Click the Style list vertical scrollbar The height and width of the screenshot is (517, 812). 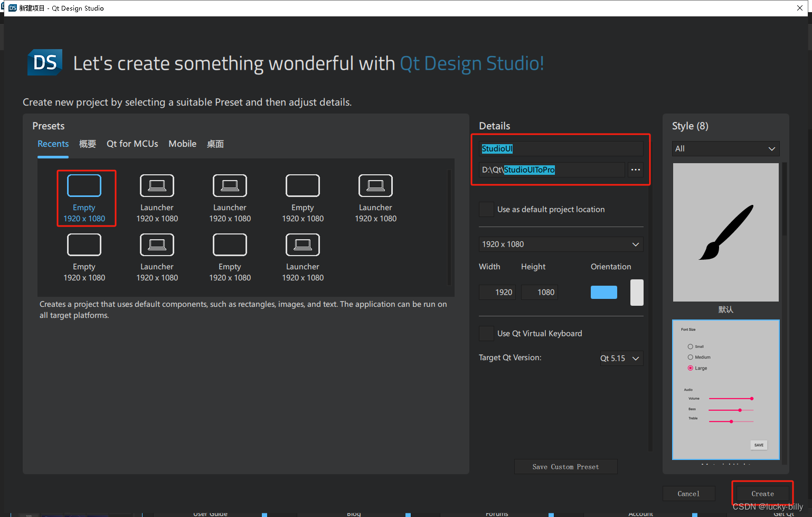point(785,200)
